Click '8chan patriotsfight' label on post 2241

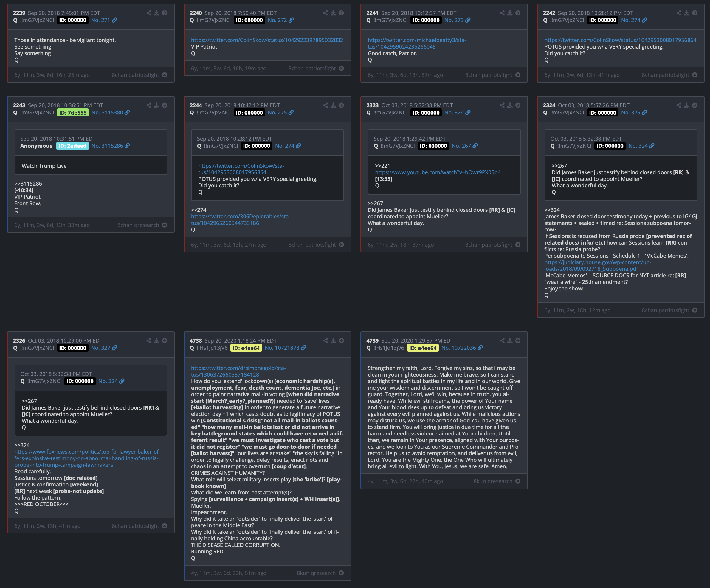(x=489, y=75)
